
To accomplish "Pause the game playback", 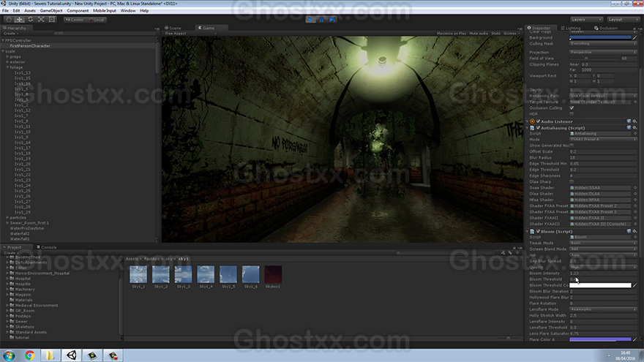I will (x=321, y=19).
